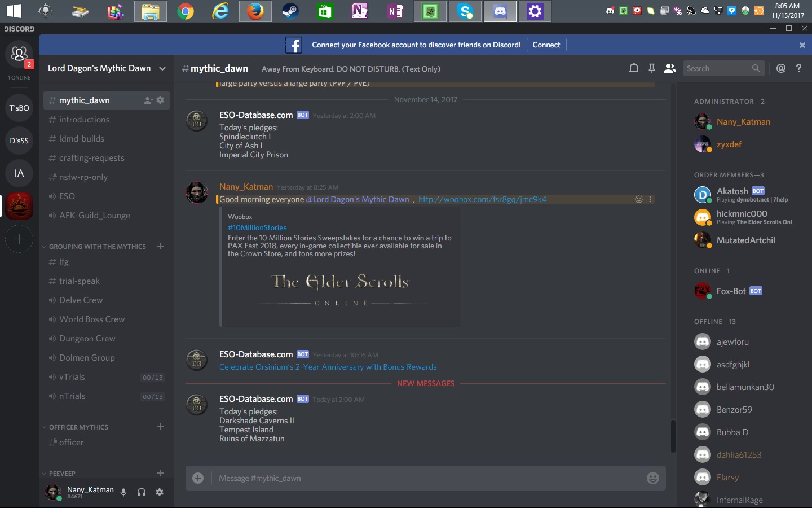Show pinned messages

[x=651, y=68]
